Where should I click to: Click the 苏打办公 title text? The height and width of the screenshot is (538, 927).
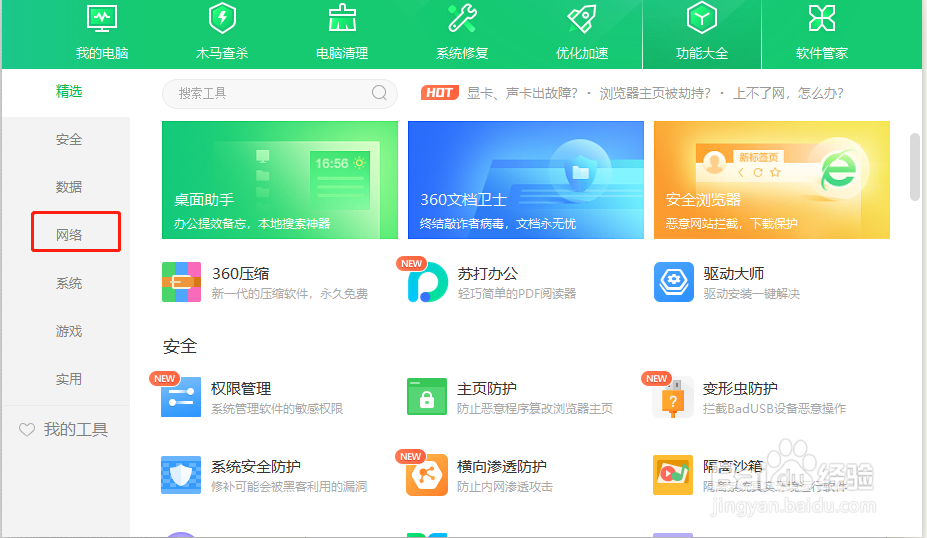point(488,274)
